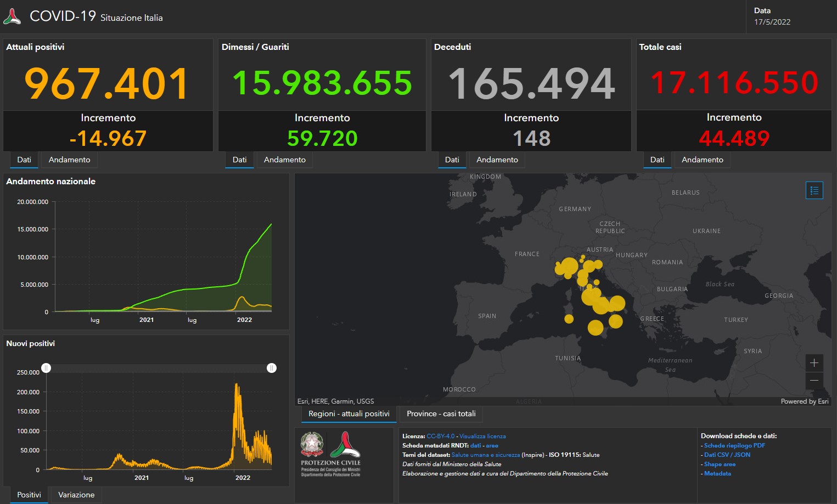Click the Salute umana e sicurezza dataset link

(x=486, y=455)
